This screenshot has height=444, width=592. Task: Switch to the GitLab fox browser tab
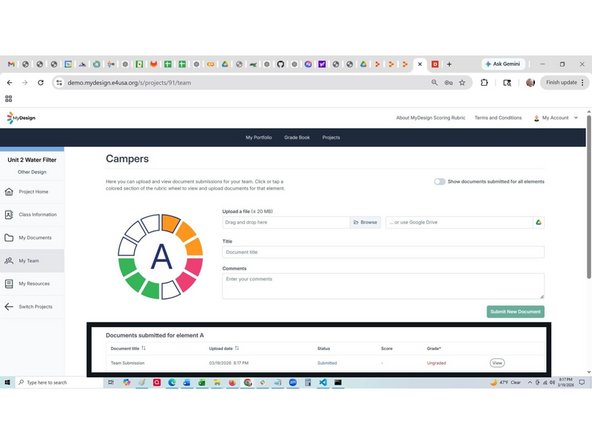coord(154,64)
